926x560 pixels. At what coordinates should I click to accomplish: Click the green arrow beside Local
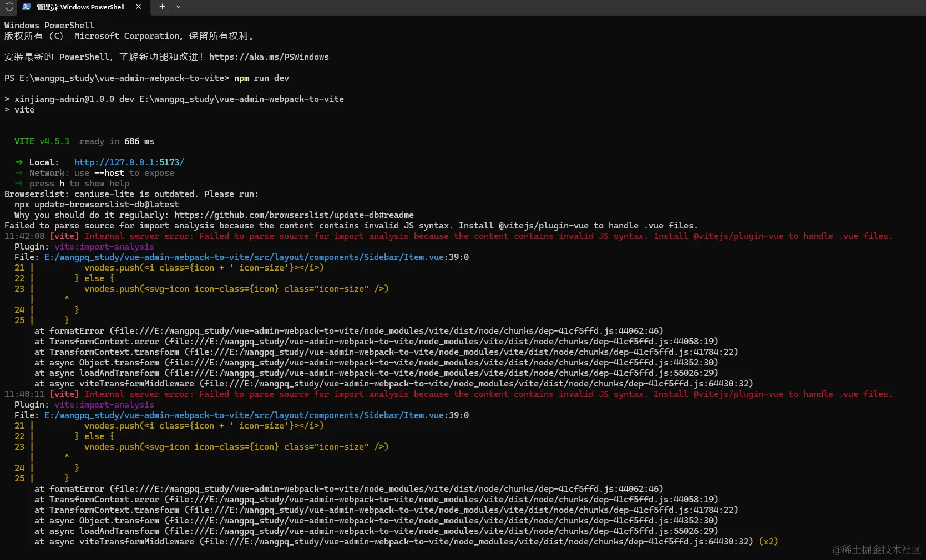click(x=19, y=162)
